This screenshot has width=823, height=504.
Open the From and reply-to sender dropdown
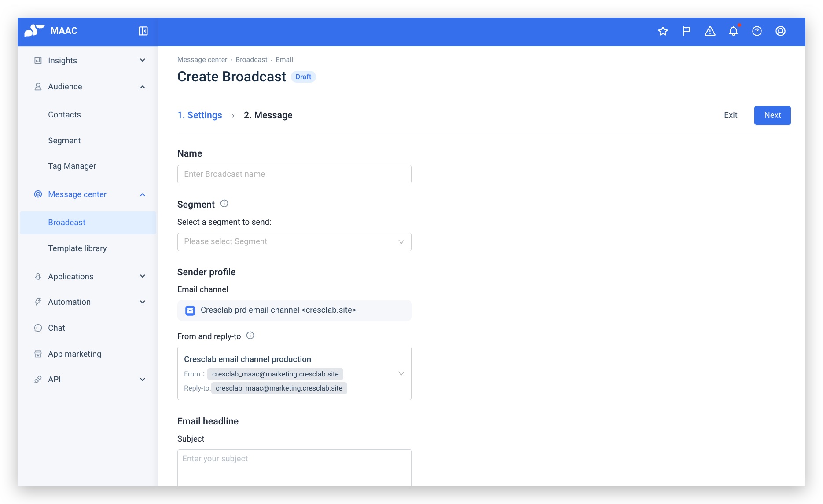294,373
